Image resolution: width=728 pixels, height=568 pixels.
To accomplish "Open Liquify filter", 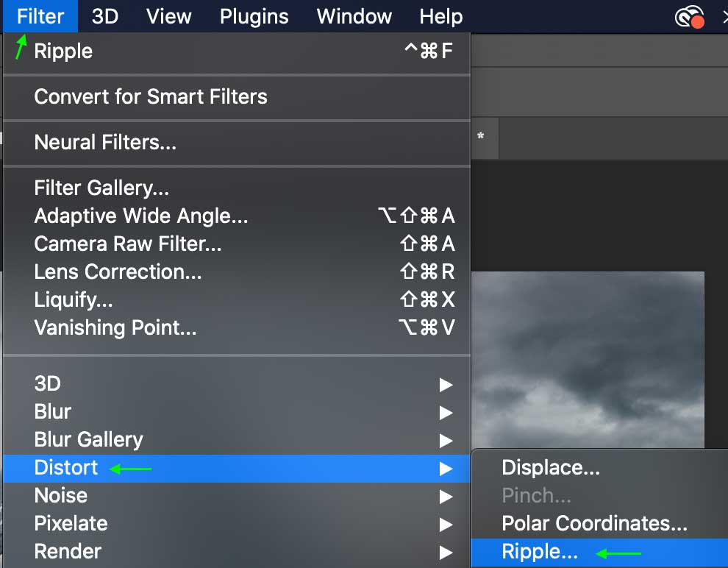I will point(237,299).
